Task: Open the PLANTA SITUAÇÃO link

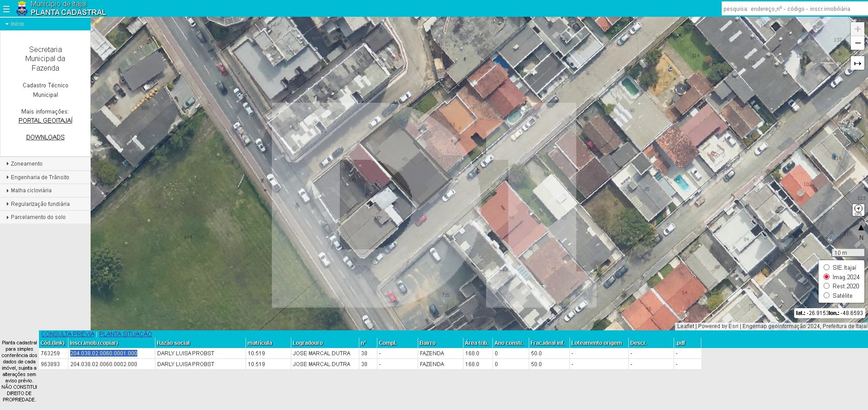Action: (125, 334)
